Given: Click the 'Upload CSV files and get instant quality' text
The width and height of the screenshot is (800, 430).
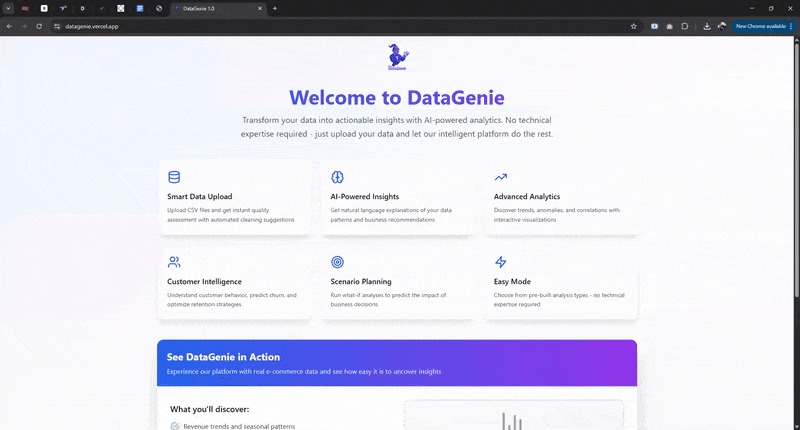Looking at the screenshot, I should [x=218, y=210].
